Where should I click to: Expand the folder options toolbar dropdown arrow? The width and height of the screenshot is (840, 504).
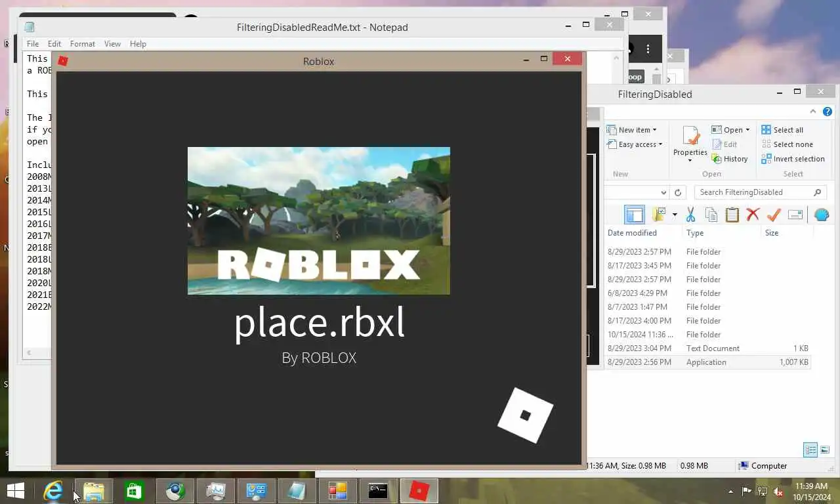coord(675,215)
